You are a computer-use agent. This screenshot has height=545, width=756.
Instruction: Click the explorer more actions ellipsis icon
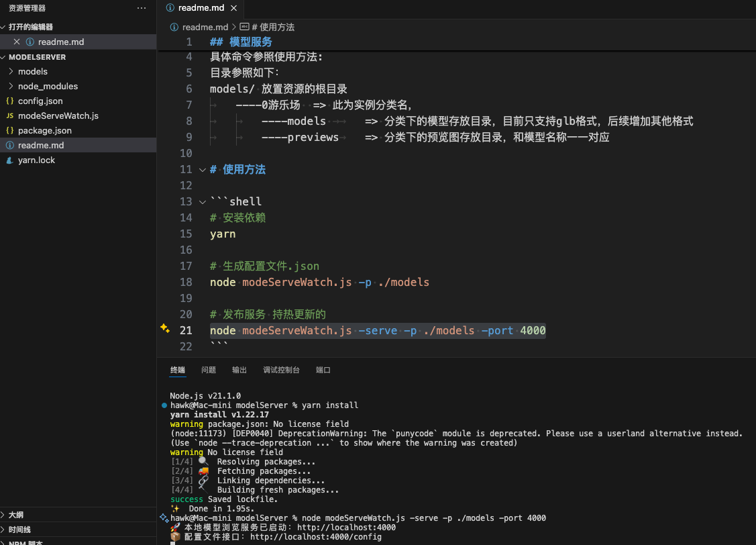click(x=141, y=8)
